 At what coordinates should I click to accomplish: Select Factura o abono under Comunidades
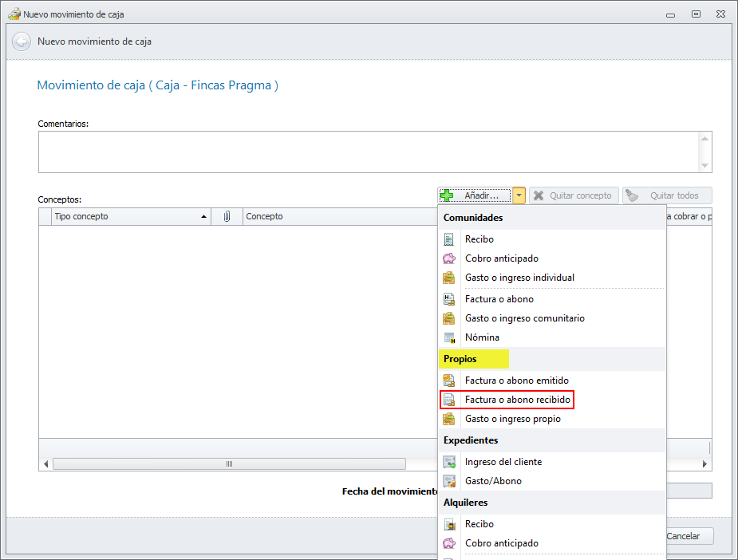[x=552, y=299]
